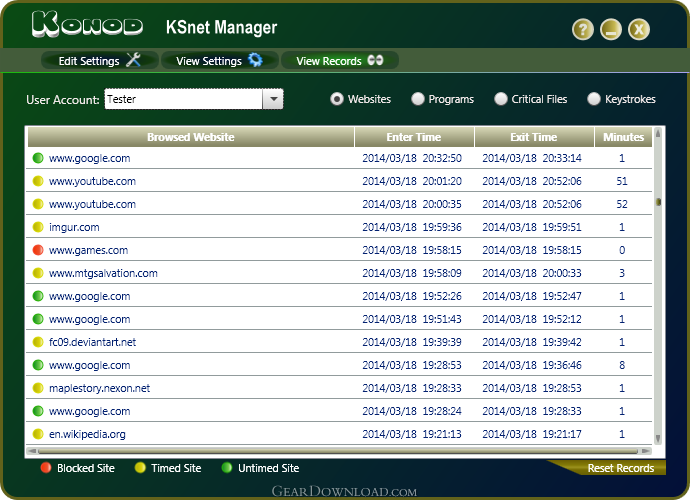Image resolution: width=690 pixels, height=500 pixels.
Task: Click the gear icon on View Settings
Action: click(x=255, y=59)
